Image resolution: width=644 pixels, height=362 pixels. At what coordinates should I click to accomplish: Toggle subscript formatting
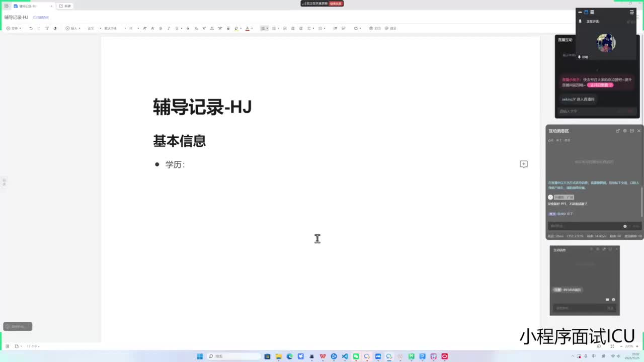point(196,28)
